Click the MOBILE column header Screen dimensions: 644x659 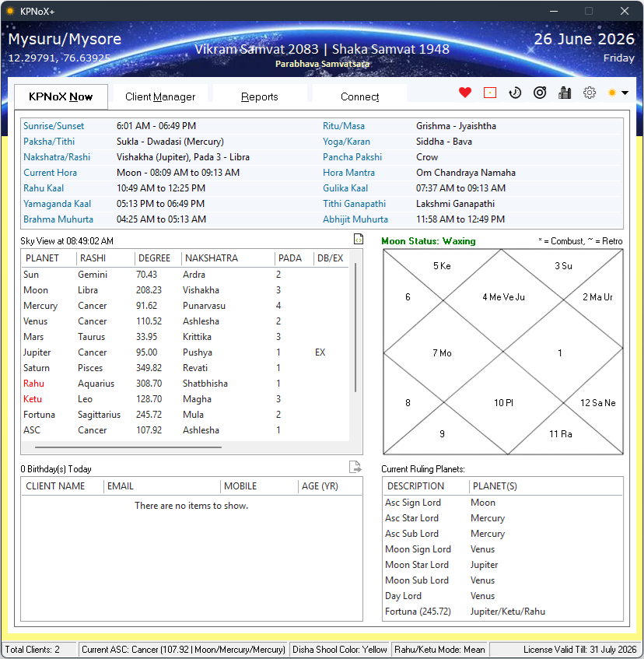(259, 486)
